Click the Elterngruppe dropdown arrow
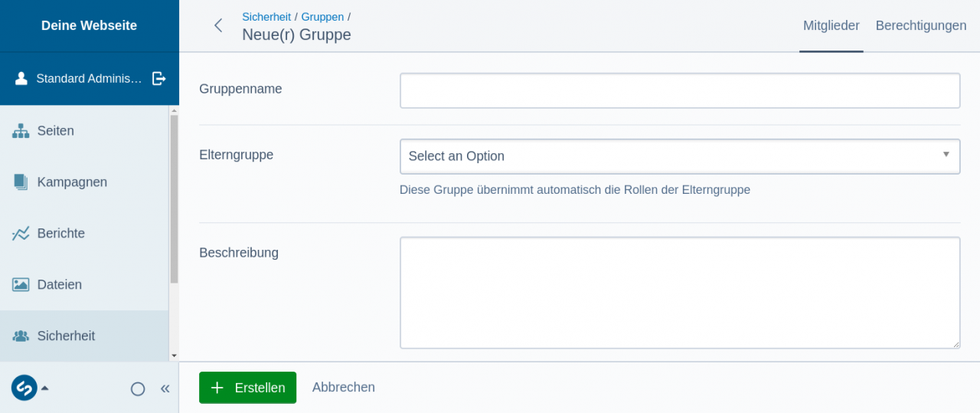Screen dimensions: 980x413 (x=946, y=155)
